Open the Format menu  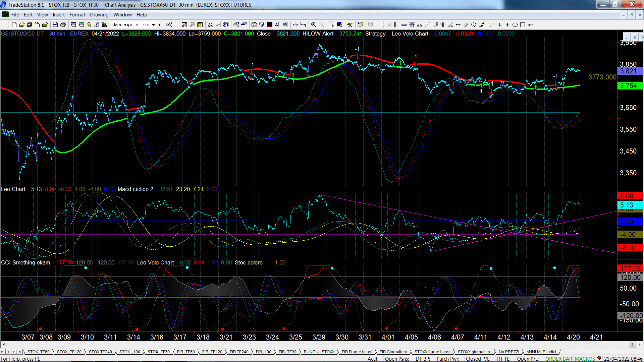click(x=77, y=15)
